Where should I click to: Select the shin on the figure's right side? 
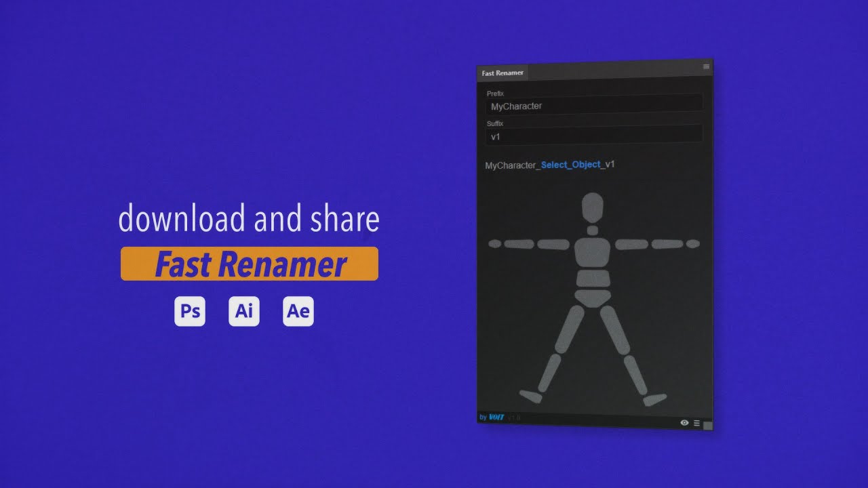(636, 373)
